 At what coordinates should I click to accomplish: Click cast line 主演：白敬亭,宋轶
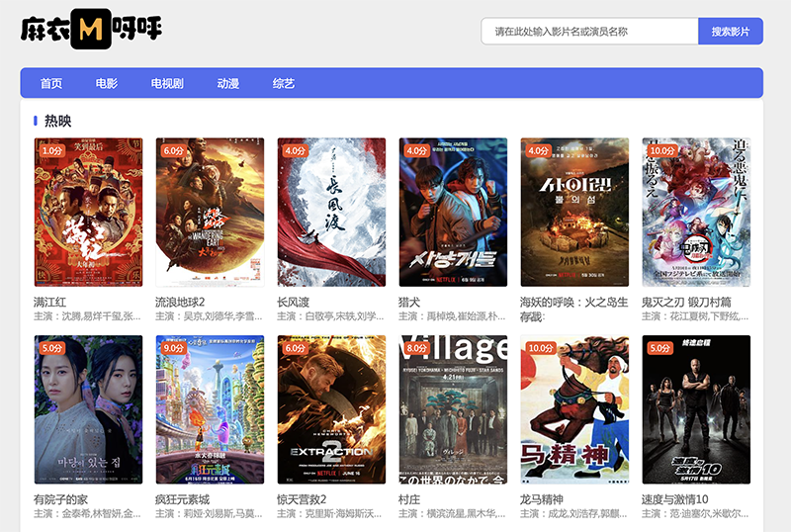pyautogui.click(x=330, y=316)
